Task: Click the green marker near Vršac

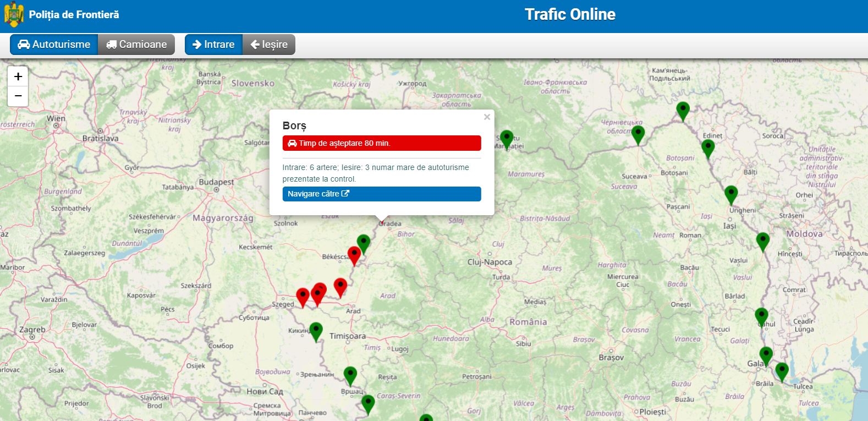Action: [350, 375]
